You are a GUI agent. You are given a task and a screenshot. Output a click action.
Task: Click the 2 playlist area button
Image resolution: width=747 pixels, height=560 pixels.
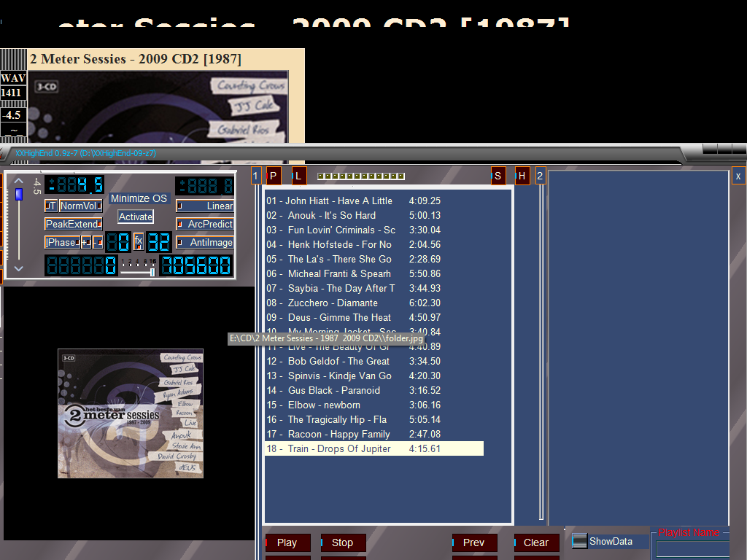click(541, 176)
